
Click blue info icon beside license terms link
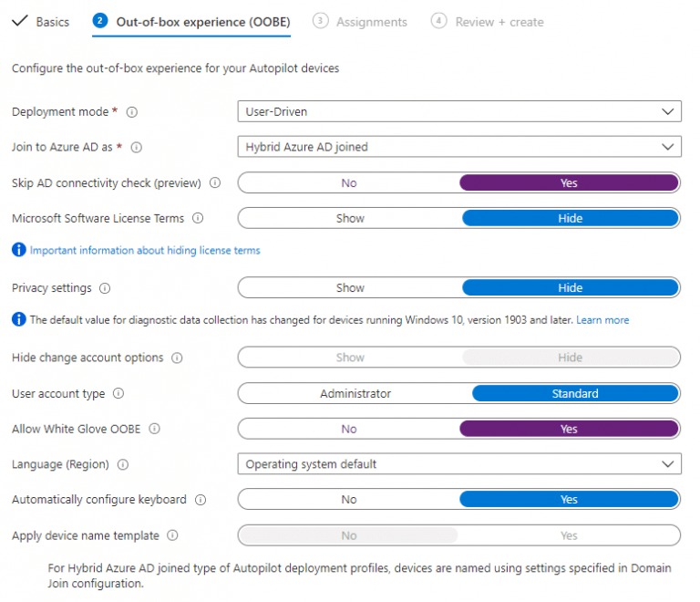[x=19, y=250]
